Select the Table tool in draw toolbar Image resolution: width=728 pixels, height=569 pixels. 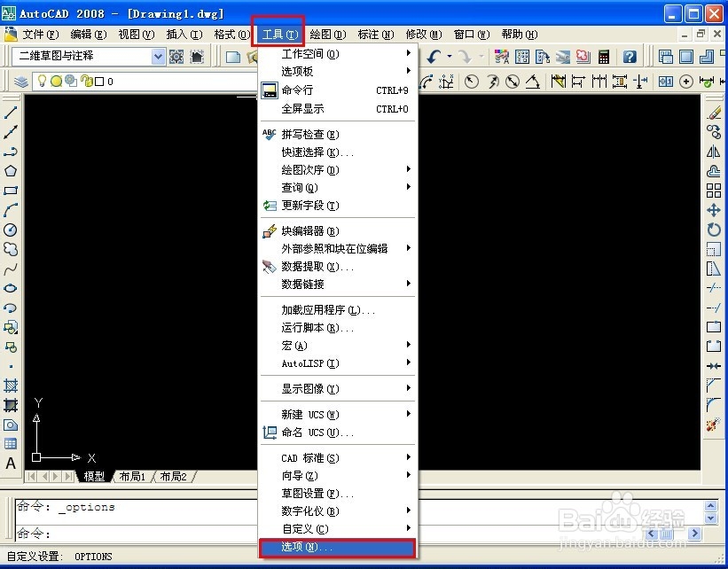pos(11,444)
